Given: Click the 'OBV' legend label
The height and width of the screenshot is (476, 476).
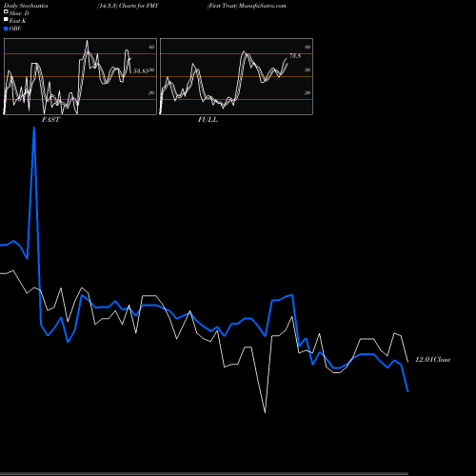Looking at the screenshot, I should 15,29.
